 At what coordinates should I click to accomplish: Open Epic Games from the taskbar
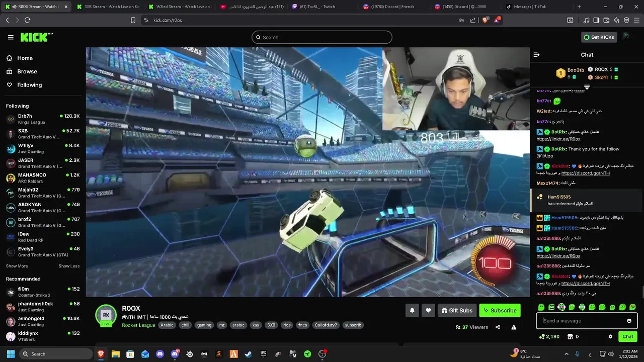(263, 354)
